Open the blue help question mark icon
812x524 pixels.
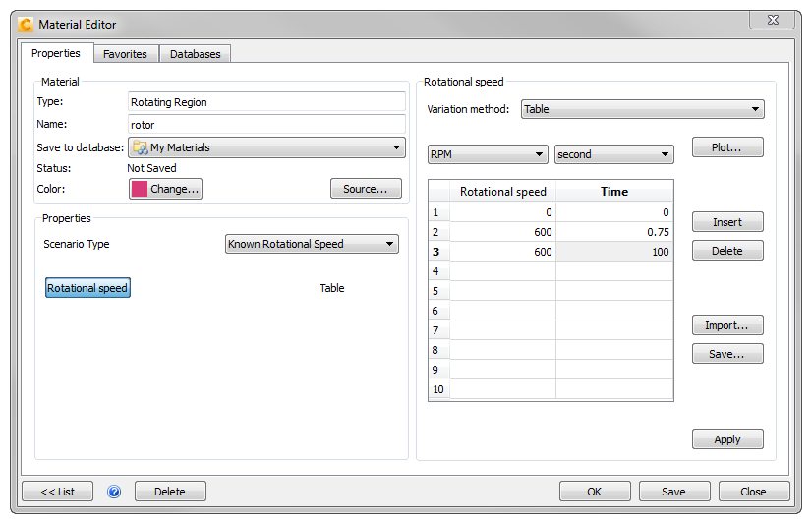pyautogui.click(x=114, y=492)
